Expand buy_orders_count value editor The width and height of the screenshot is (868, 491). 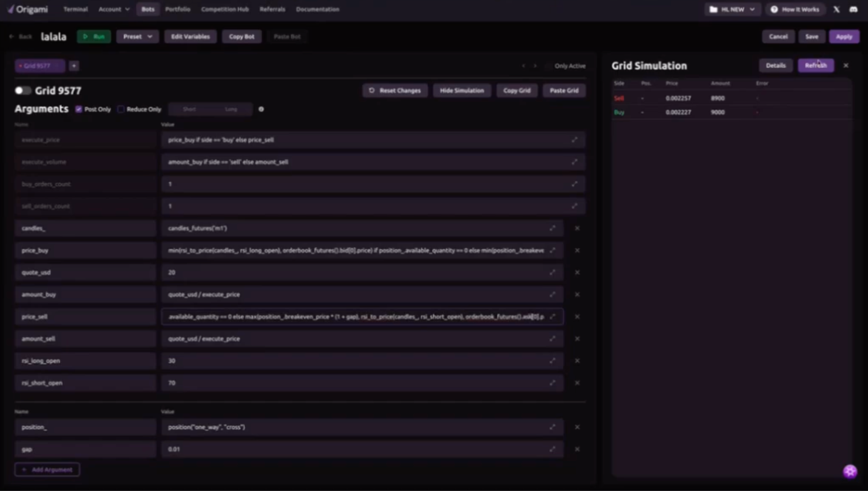point(574,184)
